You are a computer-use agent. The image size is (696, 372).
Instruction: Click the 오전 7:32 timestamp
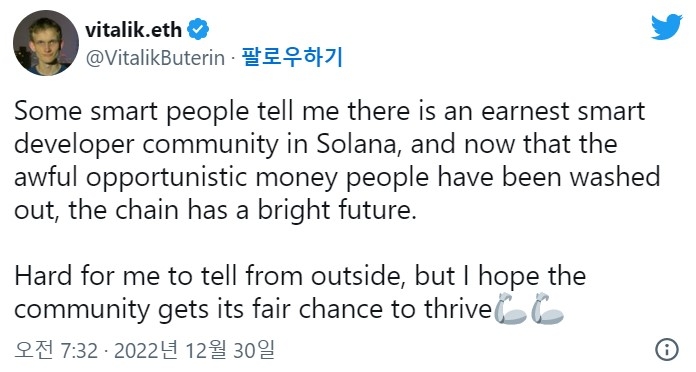55,350
